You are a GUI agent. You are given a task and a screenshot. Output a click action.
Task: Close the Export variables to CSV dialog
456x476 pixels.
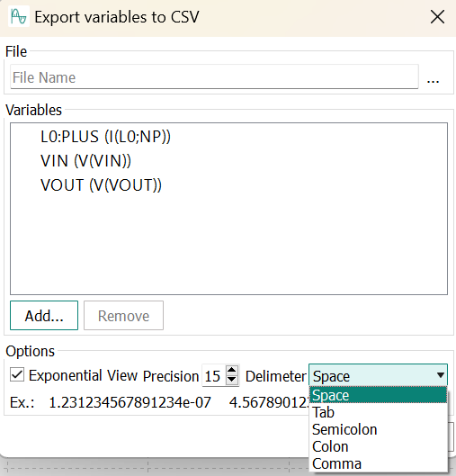click(437, 17)
